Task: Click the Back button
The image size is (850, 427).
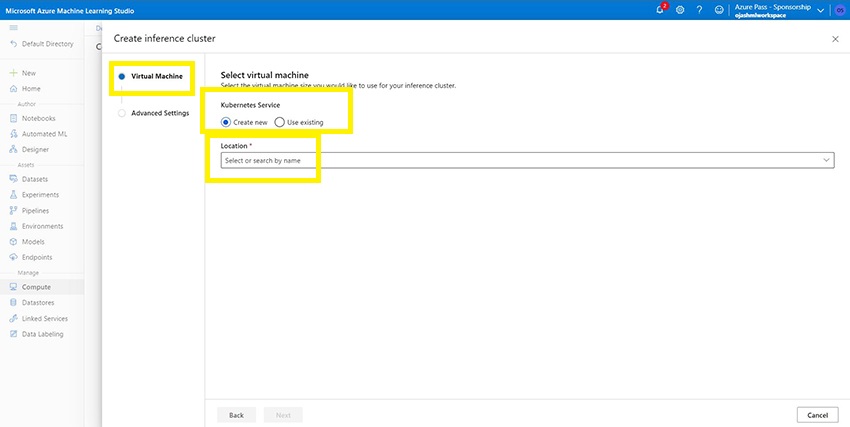Action: coord(236,415)
